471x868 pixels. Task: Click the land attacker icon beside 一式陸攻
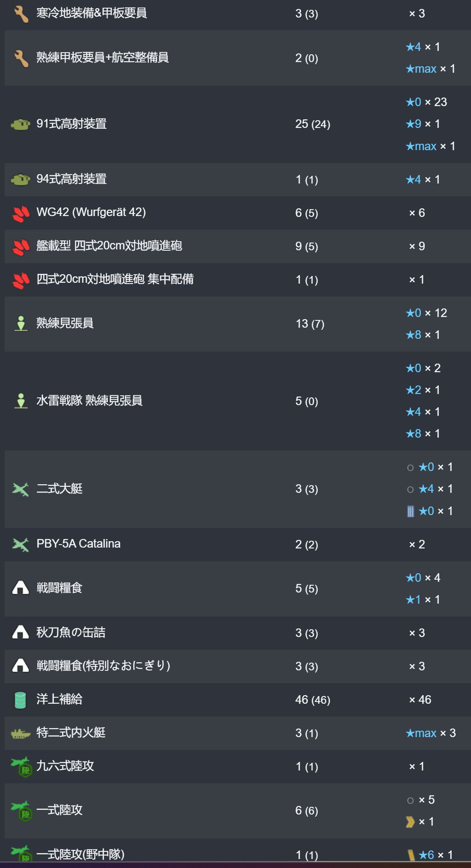tap(21, 811)
